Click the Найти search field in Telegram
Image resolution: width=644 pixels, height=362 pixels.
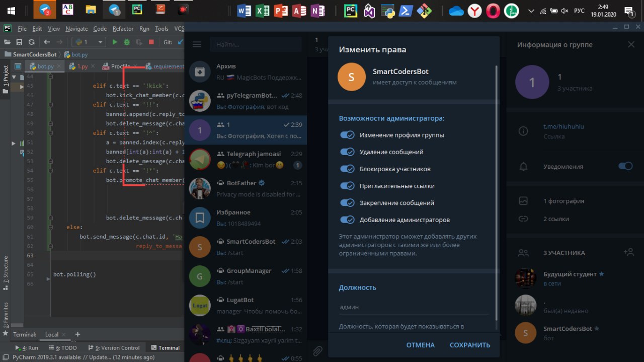pyautogui.click(x=256, y=45)
